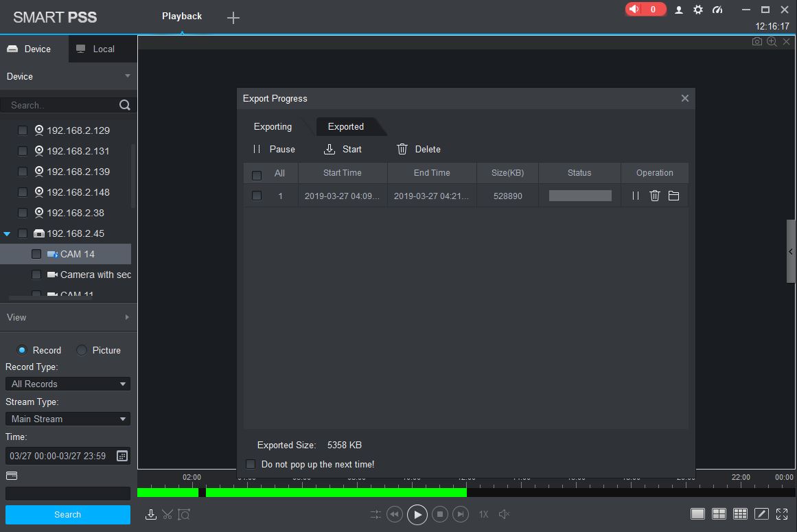This screenshot has height=532, width=797.
Task: Open the calendar date picker icon
Action: tap(122, 456)
